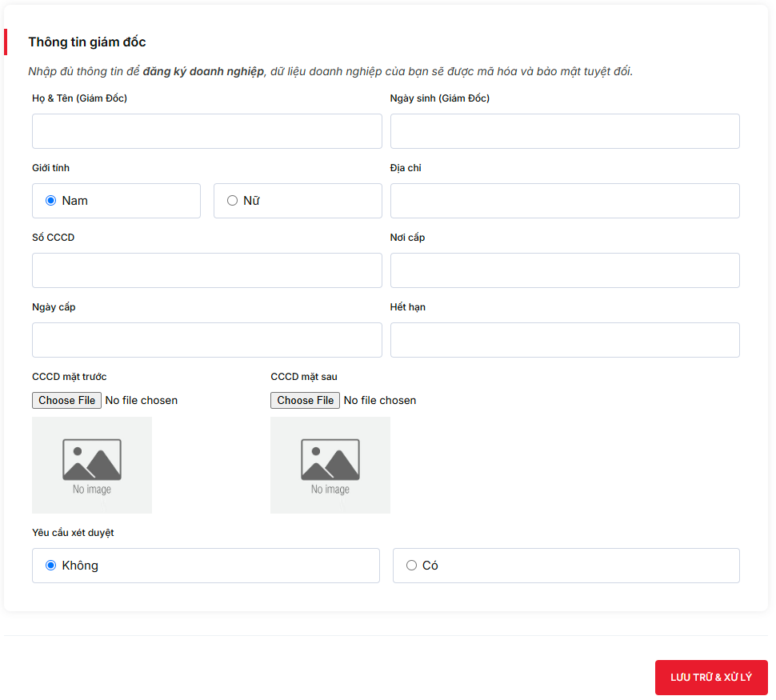
Task: Focus the Ngày cấp field
Action: [207, 340]
